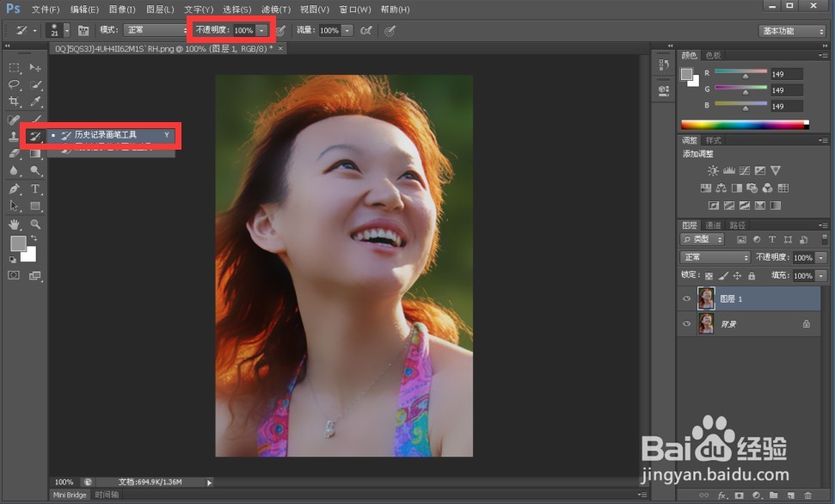Image resolution: width=835 pixels, height=504 pixels.
Task: Select the Hand tool
Action: 14,224
